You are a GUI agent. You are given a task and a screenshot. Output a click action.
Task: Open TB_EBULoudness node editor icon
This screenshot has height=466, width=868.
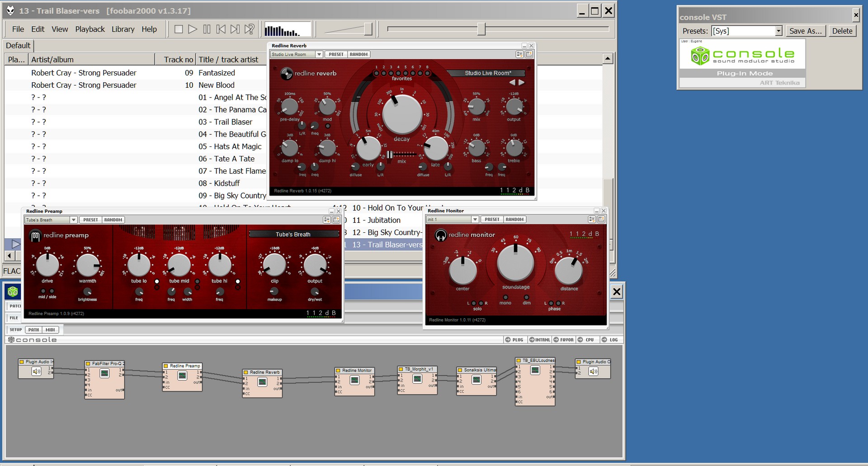pyautogui.click(x=535, y=370)
